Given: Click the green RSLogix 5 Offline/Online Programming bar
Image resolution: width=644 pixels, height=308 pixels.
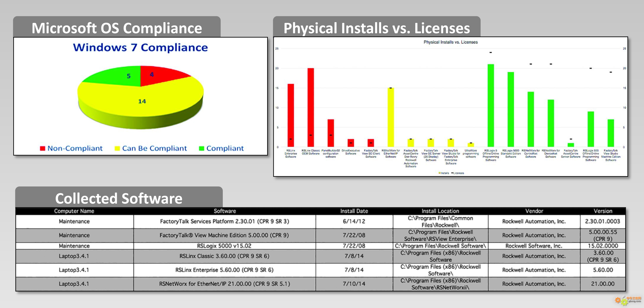Looking at the screenshot, I should pyautogui.click(x=490, y=105).
